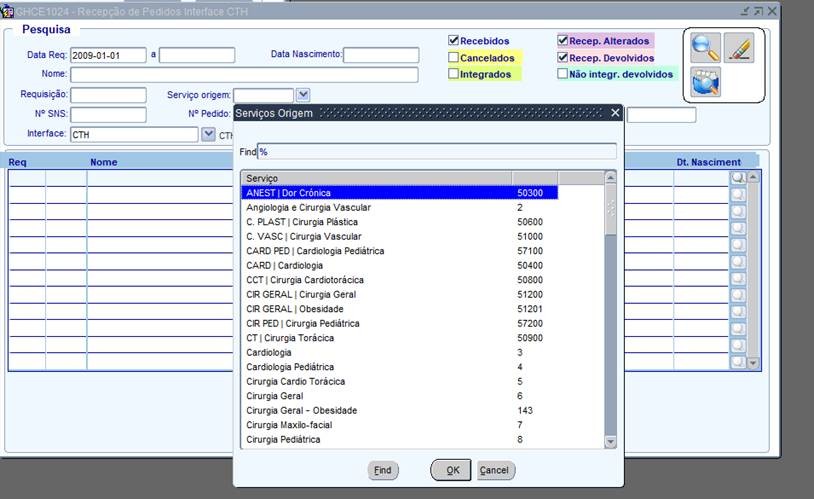
Task: Click the list scrollbar up arrow
Action: (610, 178)
